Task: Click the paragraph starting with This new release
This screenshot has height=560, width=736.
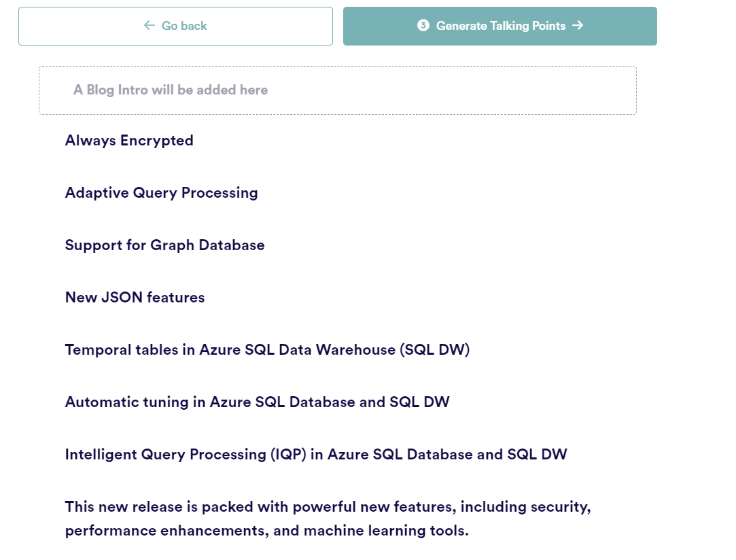Action: [328, 519]
